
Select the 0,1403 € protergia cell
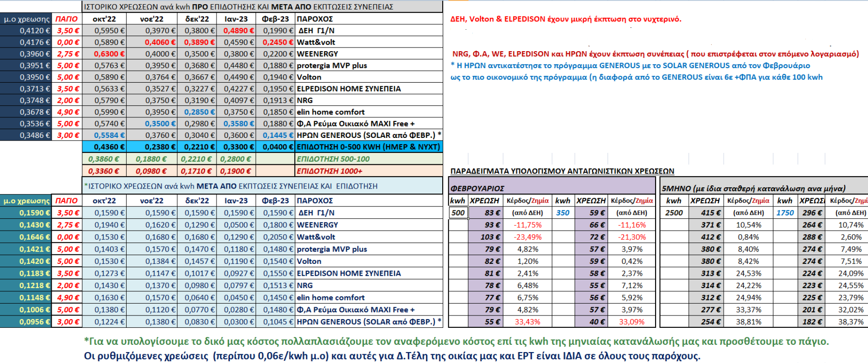pos(105,249)
